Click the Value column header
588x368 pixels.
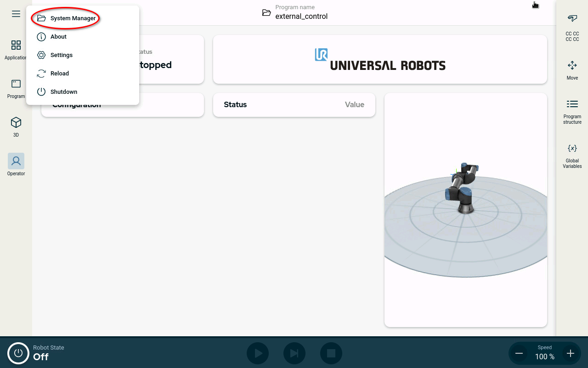355,104
